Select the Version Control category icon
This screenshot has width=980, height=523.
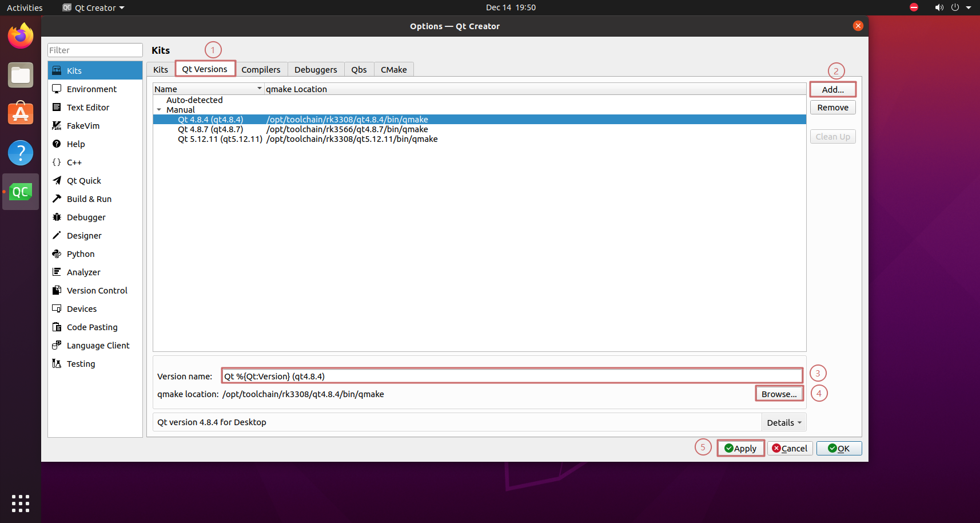57,291
